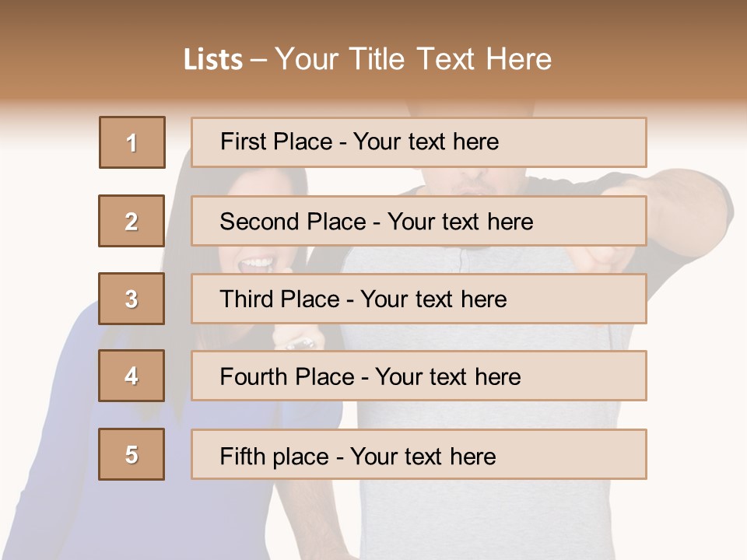
Task: Click the "Third Place" text bar
Action: (x=419, y=299)
